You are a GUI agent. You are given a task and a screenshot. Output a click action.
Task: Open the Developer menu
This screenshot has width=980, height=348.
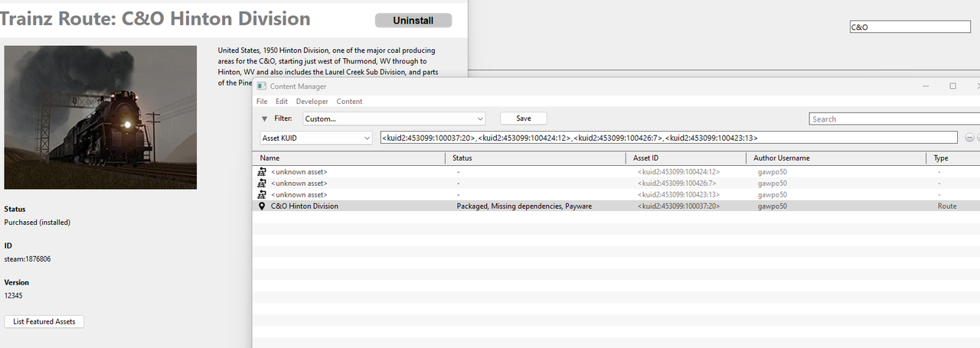(x=312, y=102)
